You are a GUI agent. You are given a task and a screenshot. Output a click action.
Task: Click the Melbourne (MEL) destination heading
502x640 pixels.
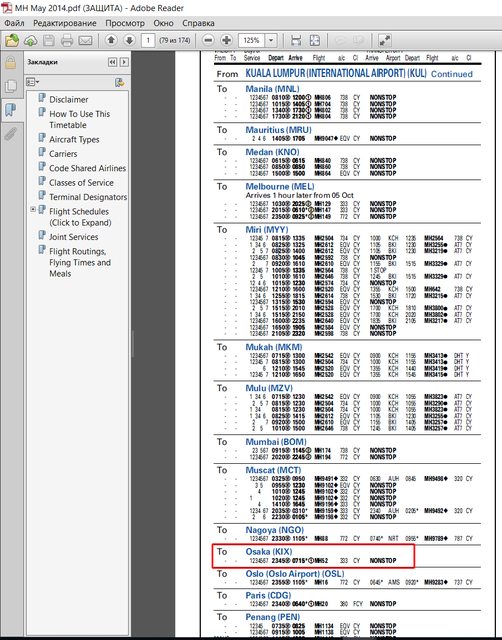[280, 186]
